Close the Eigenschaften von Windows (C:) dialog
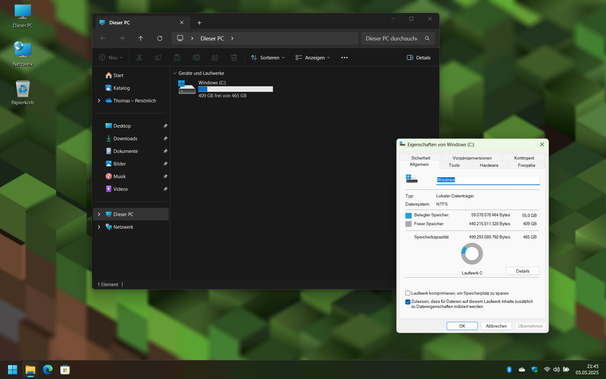606x379 pixels. point(542,144)
